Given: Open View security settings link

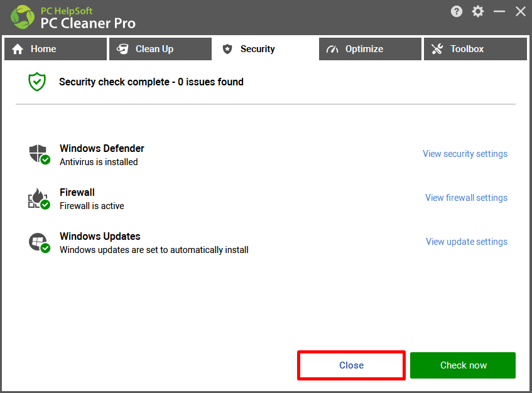Looking at the screenshot, I should (x=465, y=154).
